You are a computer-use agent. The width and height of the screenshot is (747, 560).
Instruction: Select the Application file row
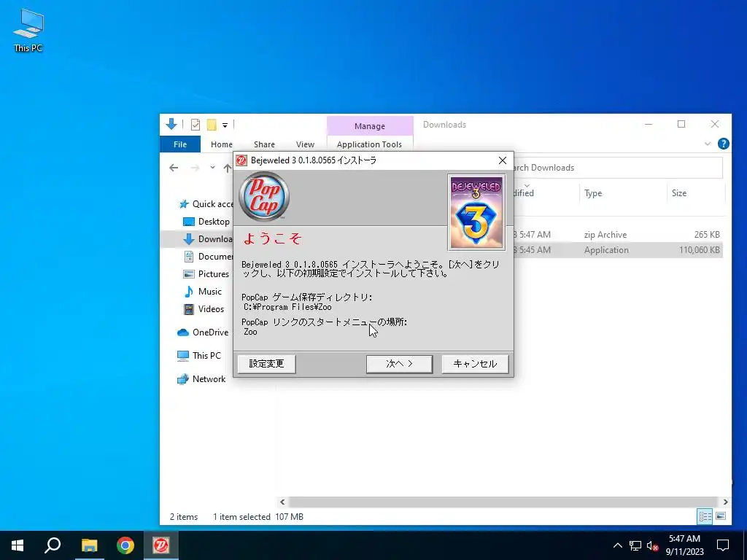coord(618,250)
